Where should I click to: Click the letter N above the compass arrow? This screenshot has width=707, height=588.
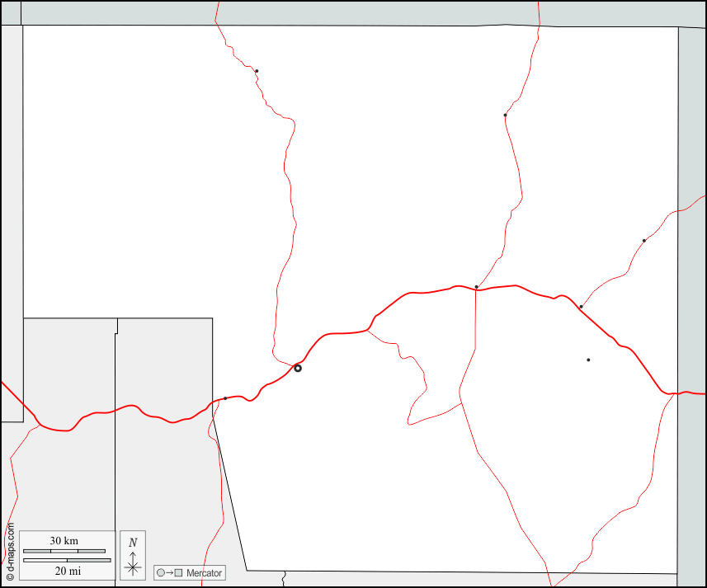[x=133, y=543]
